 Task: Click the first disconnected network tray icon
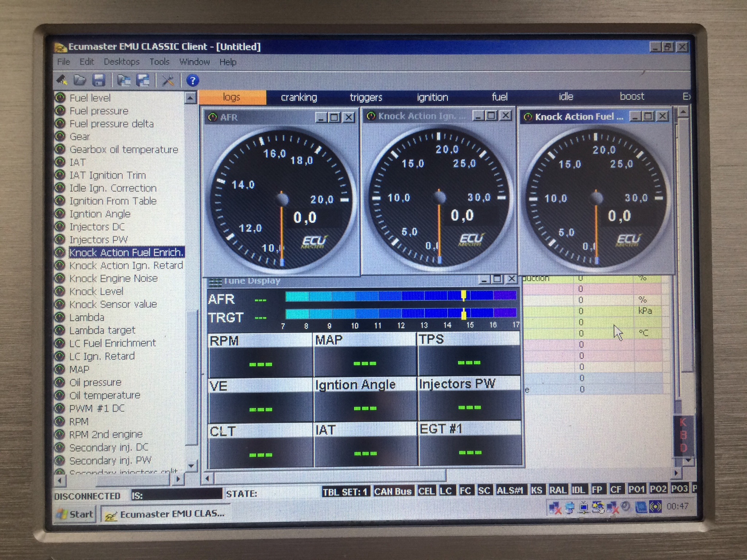[x=555, y=507]
